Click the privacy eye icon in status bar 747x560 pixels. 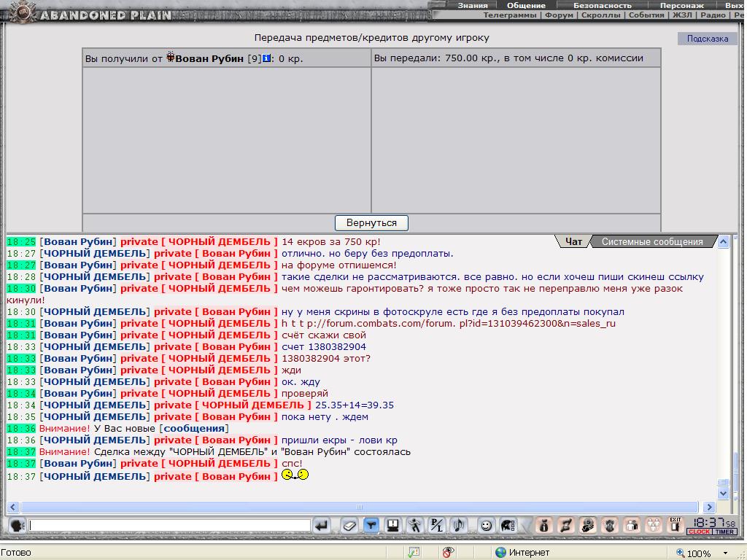click(448, 553)
